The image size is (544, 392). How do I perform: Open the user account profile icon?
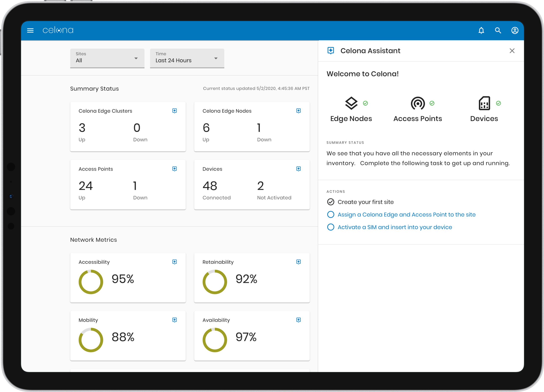515,31
